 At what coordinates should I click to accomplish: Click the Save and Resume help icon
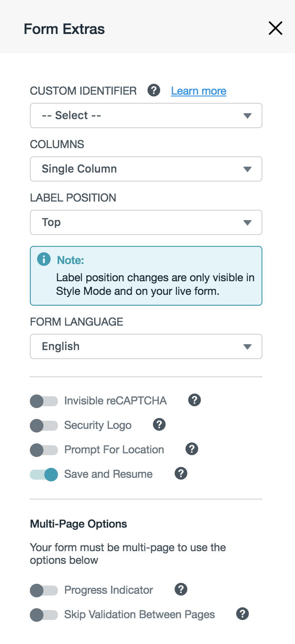click(181, 473)
